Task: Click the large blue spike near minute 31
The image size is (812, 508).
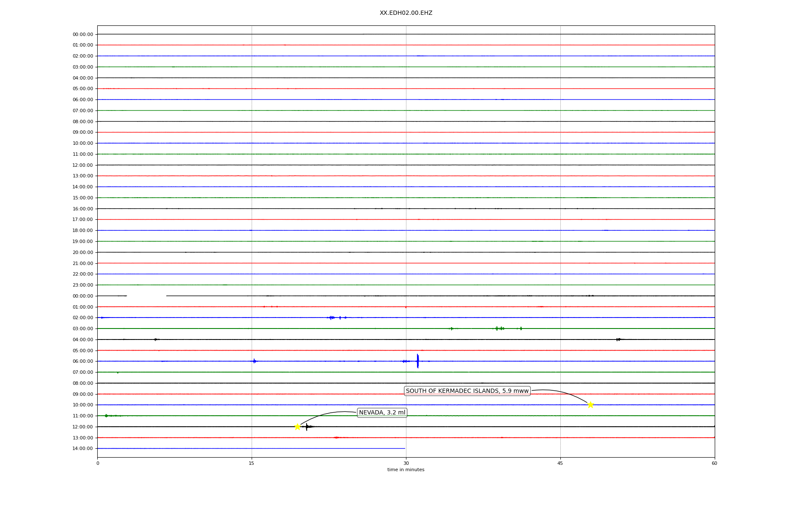Action: 417,361
